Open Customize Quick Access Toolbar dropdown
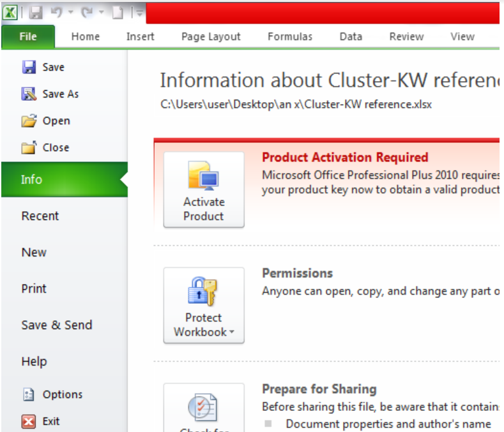 [140, 13]
